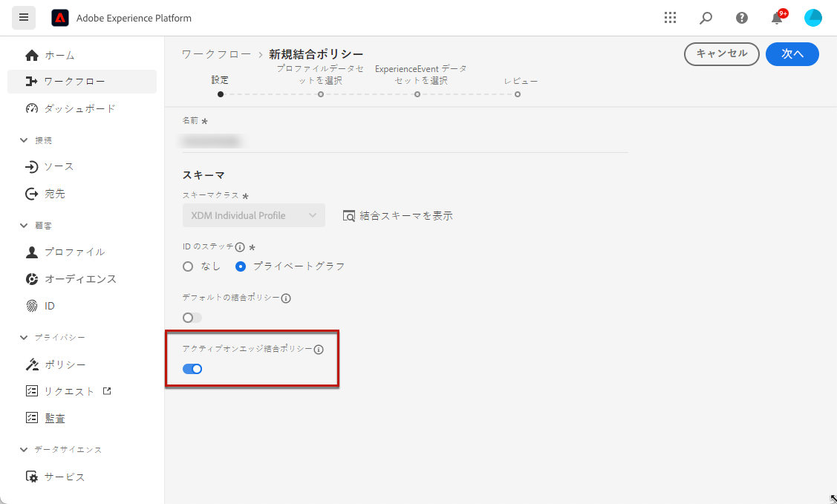The image size is (837, 504).
Task: Open the apps grid switcher
Action: click(670, 18)
